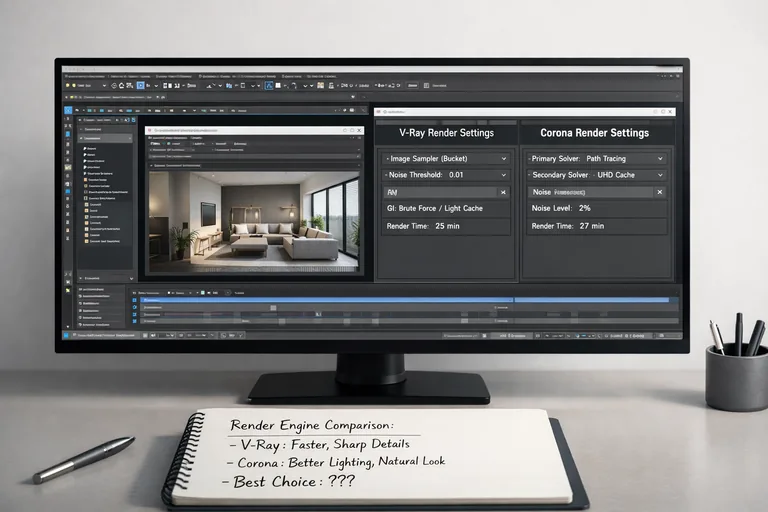This screenshot has width=768, height=512.
Task: Open the Image Sampler (Bucket) dropdown
Action: 502,158
